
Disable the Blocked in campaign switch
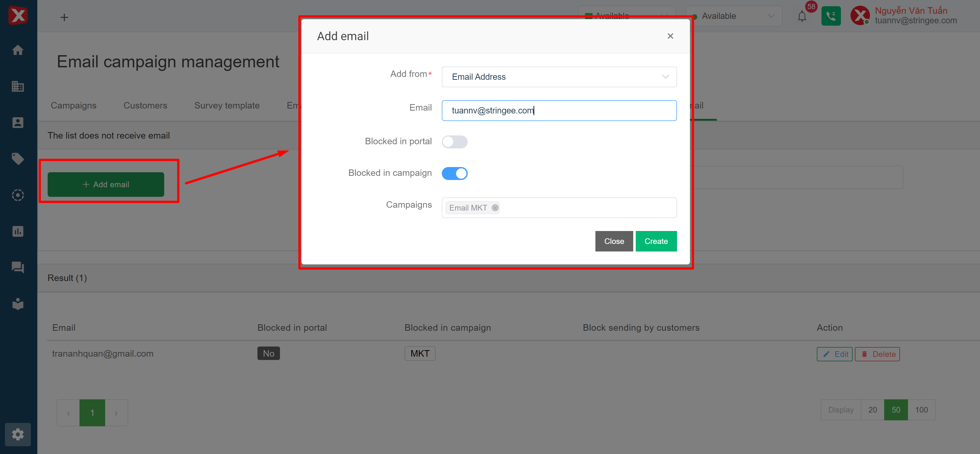(454, 174)
